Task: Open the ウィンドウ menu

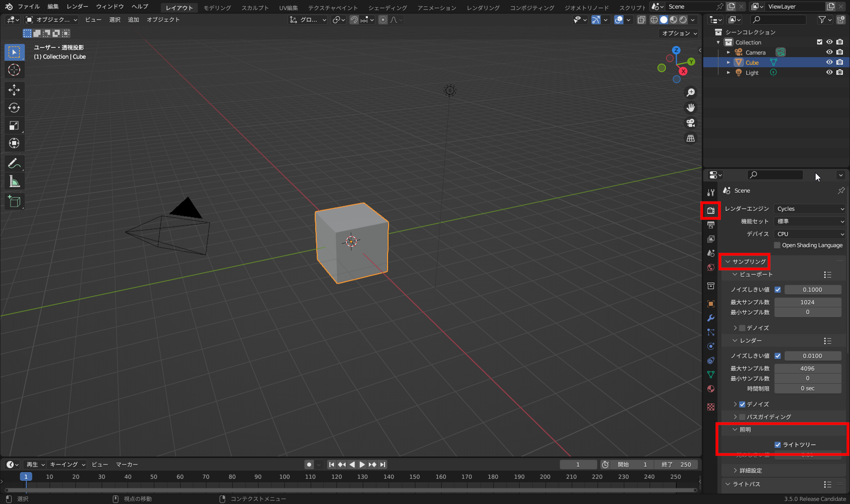Action: 110,7
